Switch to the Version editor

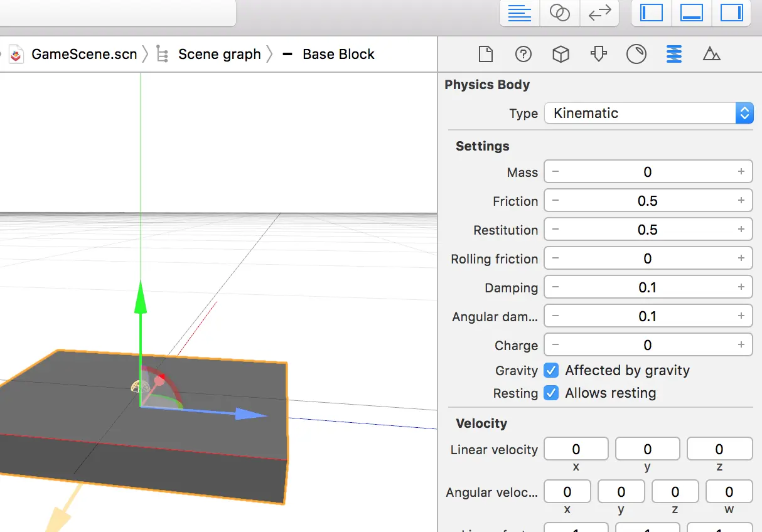coord(599,13)
